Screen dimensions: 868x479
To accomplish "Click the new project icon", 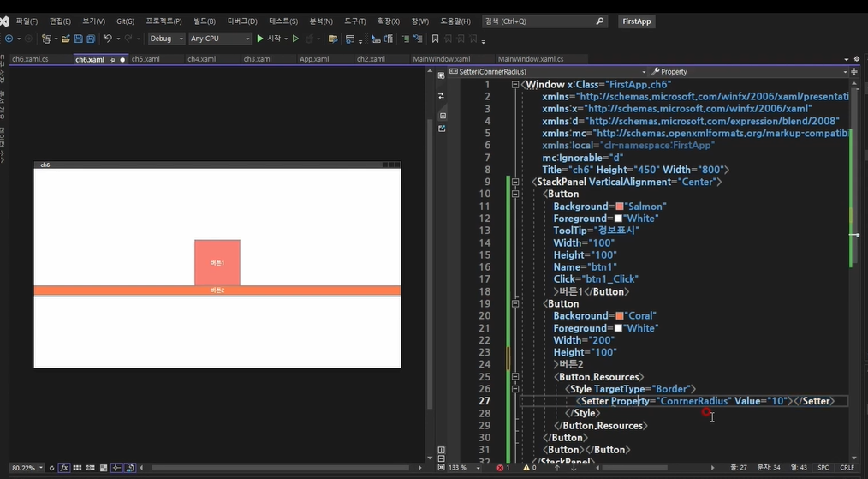I will [x=46, y=39].
